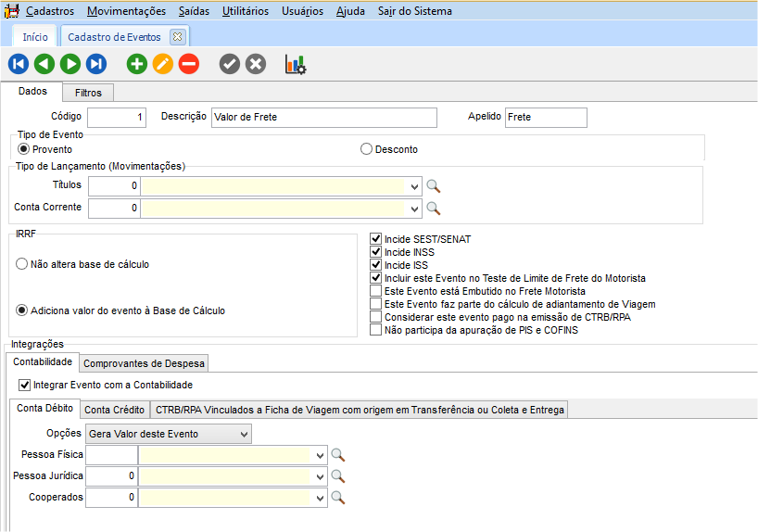Uncheck the Incide INSS checkbox

coord(375,252)
